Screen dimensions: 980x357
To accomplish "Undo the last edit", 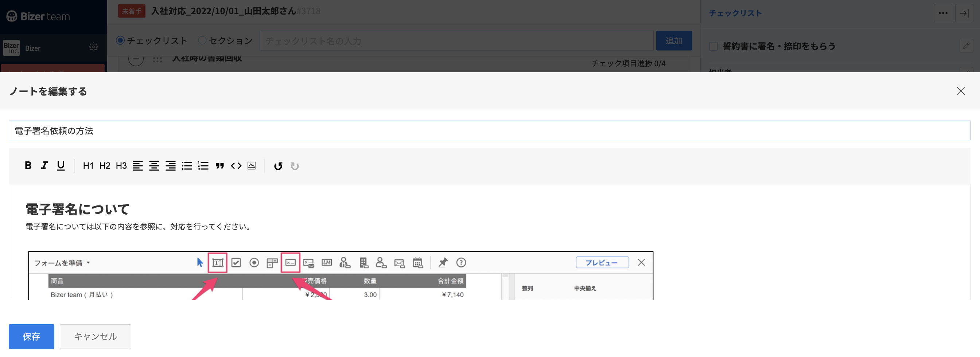I will pyautogui.click(x=278, y=166).
